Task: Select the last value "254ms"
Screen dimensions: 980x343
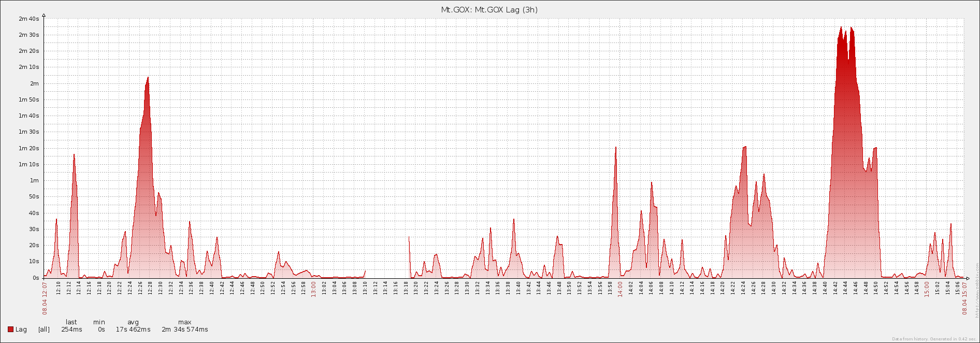Action: coord(71,330)
